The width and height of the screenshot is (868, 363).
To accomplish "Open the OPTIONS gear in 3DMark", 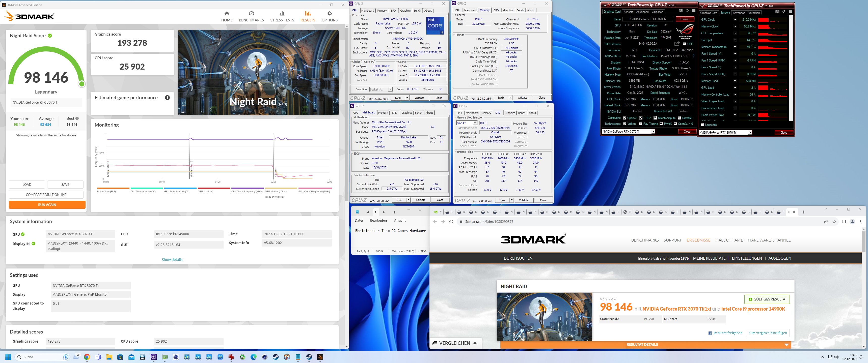I will 329,16.
